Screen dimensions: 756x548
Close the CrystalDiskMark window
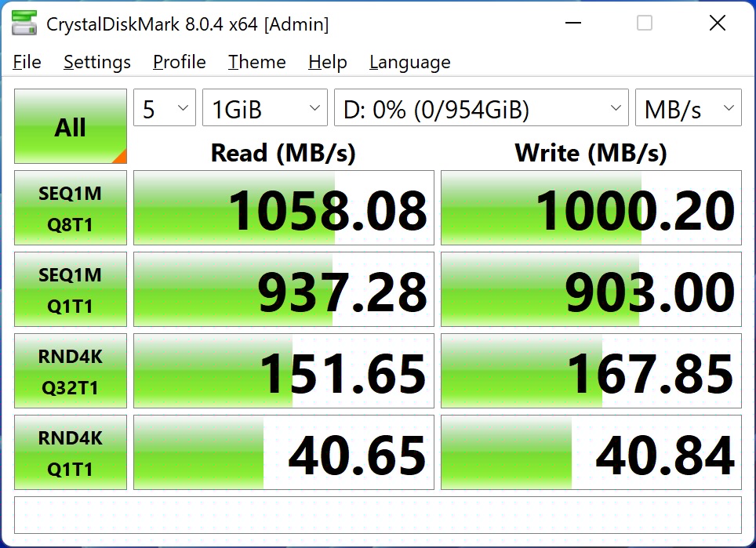point(718,23)
